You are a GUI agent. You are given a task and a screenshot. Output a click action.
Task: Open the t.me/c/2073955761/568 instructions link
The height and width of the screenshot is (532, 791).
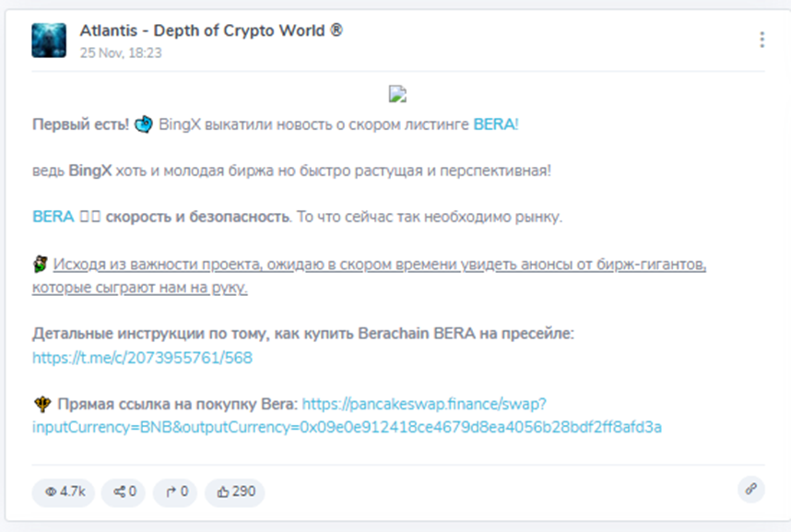(142, 358)
